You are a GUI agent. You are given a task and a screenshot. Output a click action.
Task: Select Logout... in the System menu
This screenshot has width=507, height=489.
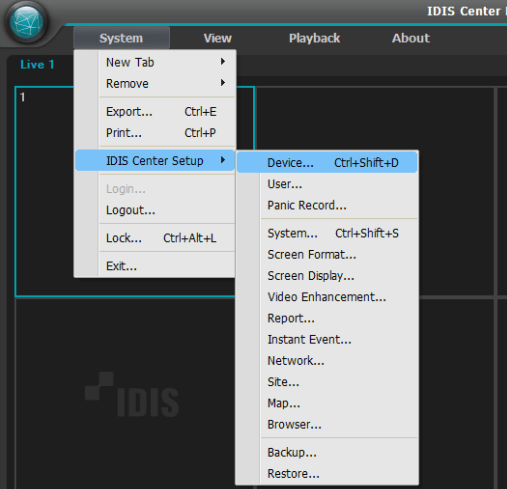click(155, 210)
